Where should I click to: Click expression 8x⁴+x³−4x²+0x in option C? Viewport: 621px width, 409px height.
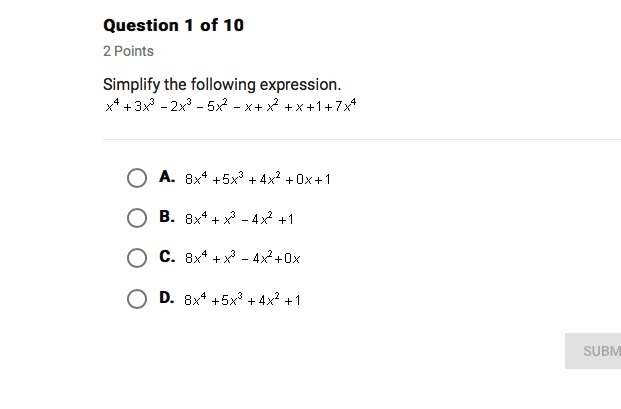[x=242, y=258]
